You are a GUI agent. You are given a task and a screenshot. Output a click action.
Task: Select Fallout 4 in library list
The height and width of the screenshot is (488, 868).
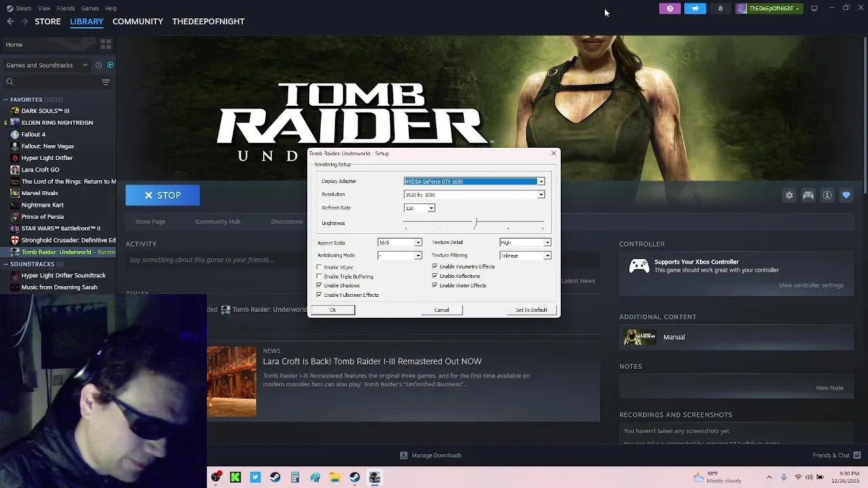point(33,134)
